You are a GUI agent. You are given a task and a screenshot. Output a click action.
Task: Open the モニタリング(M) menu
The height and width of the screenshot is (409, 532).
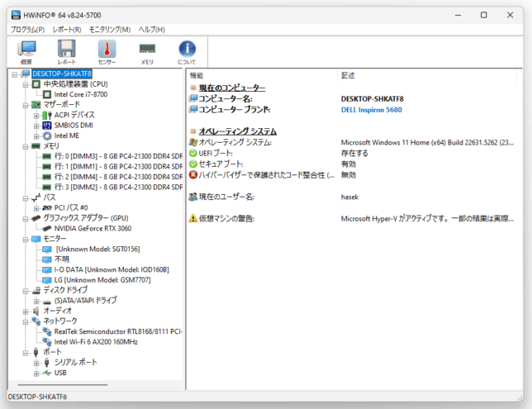point(111,30)
